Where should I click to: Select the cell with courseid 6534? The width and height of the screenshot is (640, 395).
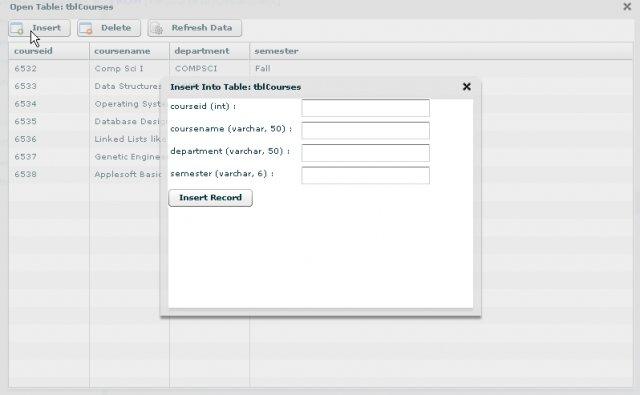49,104
